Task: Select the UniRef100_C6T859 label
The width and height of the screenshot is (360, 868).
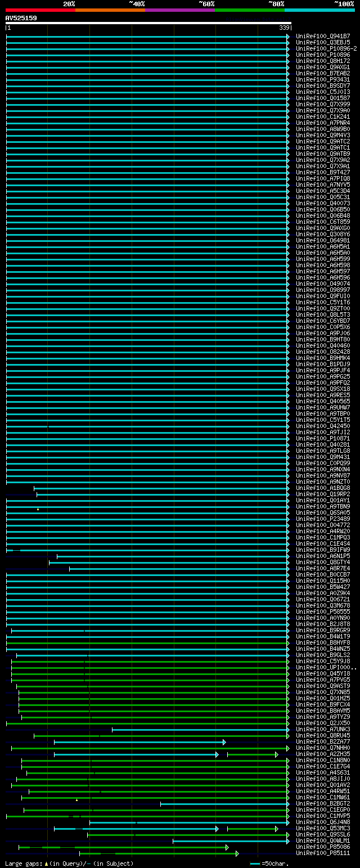Action: tap(322, 222)
